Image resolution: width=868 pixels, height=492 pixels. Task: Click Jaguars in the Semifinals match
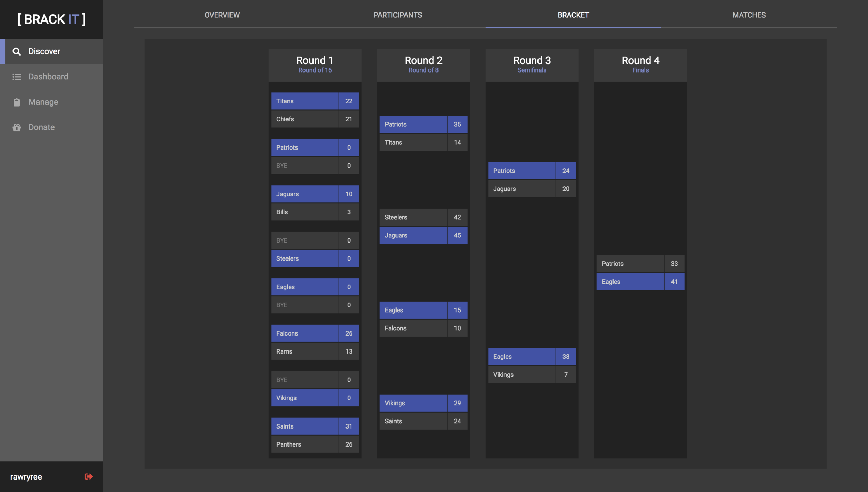click(x=521, y=189)
